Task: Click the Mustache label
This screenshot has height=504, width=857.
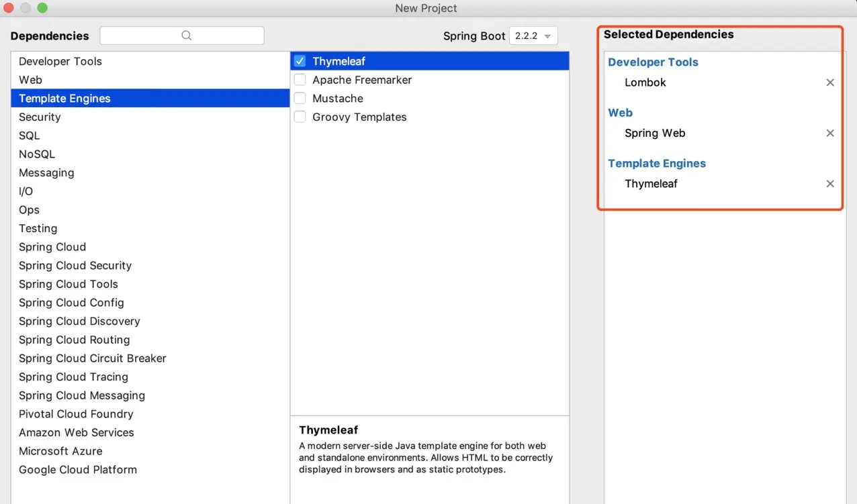Action: click(338, 99)
